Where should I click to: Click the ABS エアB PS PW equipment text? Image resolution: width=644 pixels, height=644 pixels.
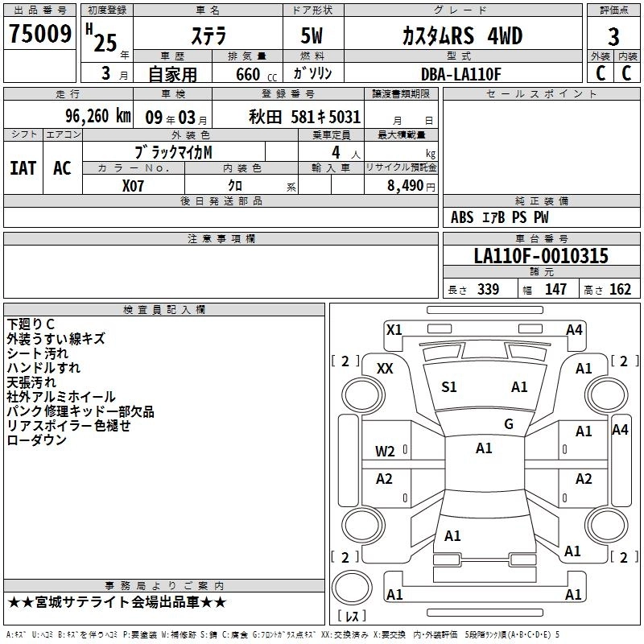500,217
